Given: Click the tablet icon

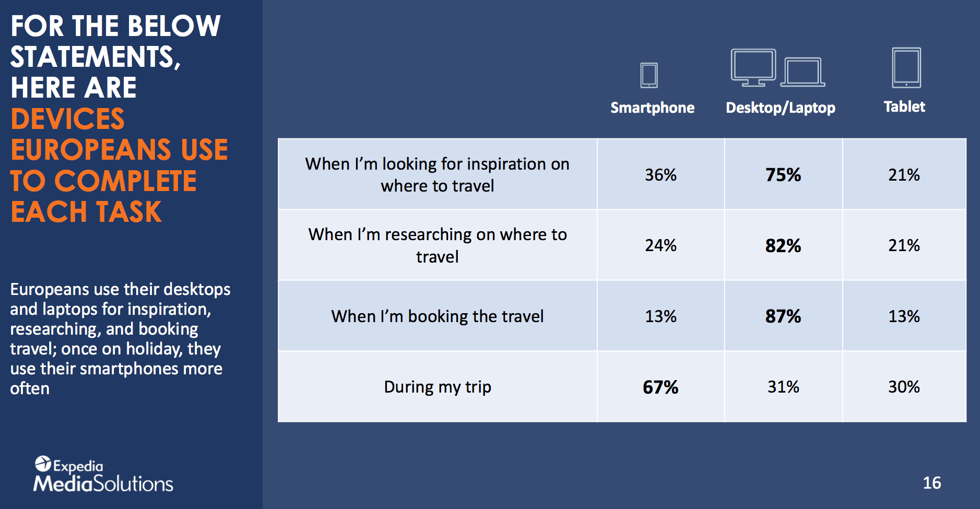Looking at the screenshot, I should tap(906, 68).
